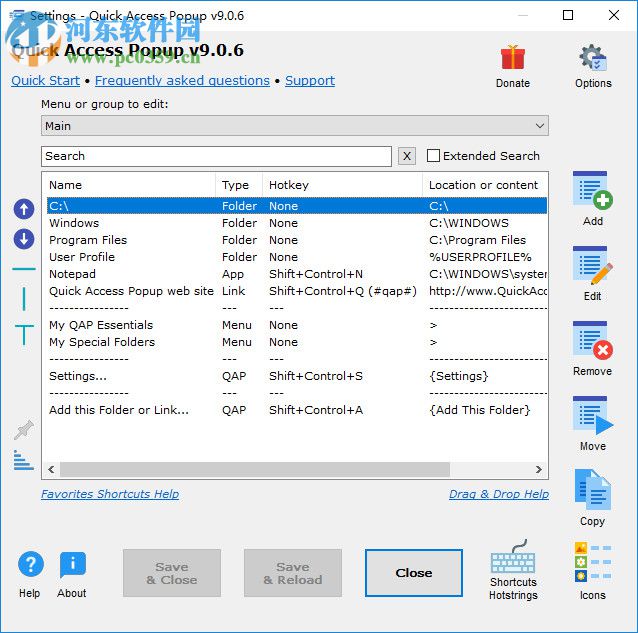Remove the selected favorite
This screenshot has width=638, height=633.
pos(593,341)
